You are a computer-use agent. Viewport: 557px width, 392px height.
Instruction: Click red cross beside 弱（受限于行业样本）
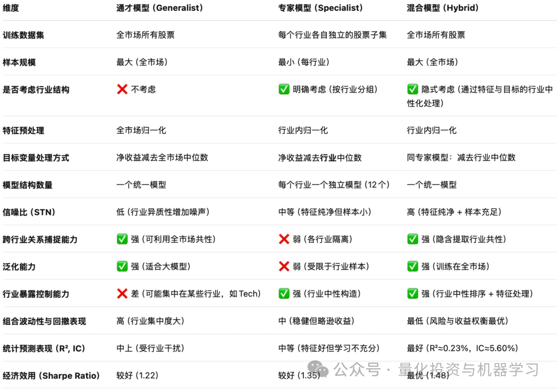pos(284,266)
